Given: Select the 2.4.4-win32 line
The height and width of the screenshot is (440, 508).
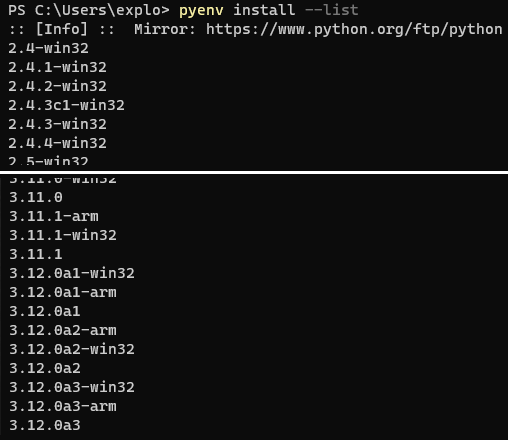Looking at the screenshot, I should click(x=57, y=143).
